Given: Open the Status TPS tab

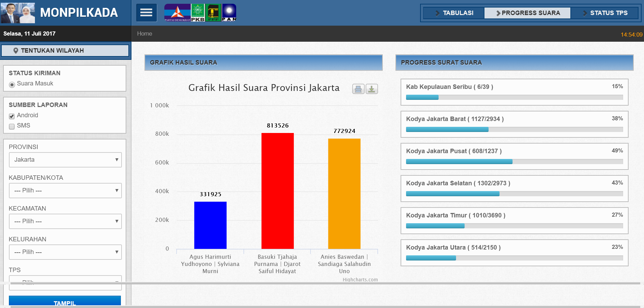Looking at the screenshot, I should (x=605, y=13).
